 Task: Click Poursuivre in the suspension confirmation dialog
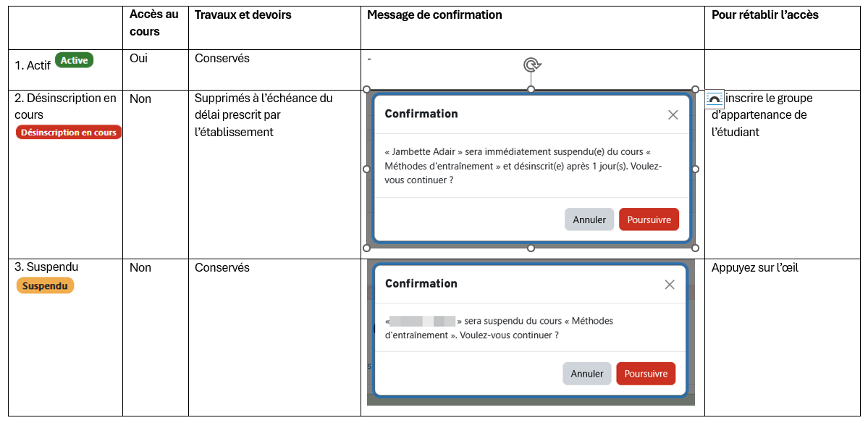646,374
